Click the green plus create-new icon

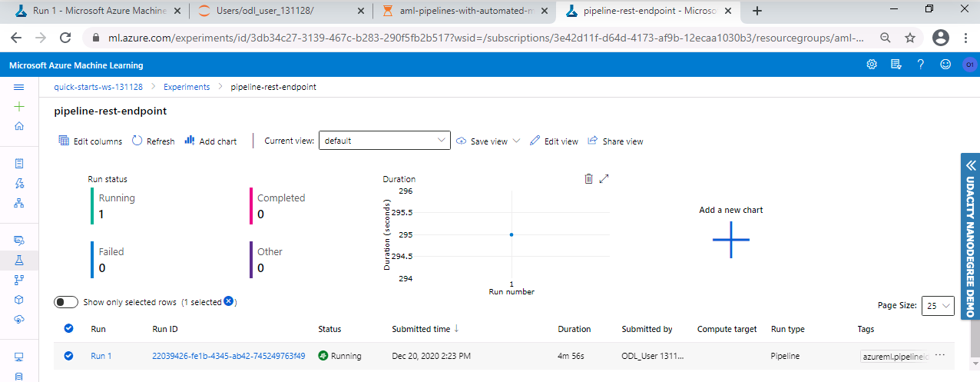click(19, 107)
